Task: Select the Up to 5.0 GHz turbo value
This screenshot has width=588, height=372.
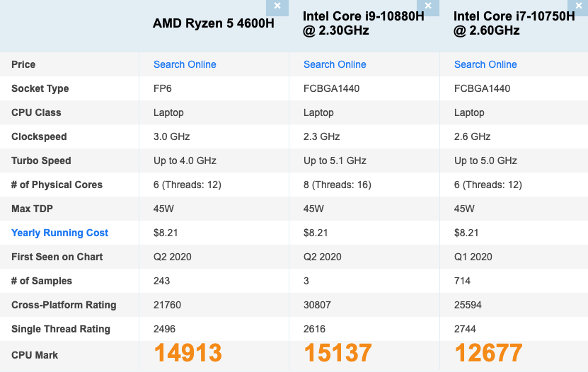Action: pyautogui.click(x=485, y=161)
